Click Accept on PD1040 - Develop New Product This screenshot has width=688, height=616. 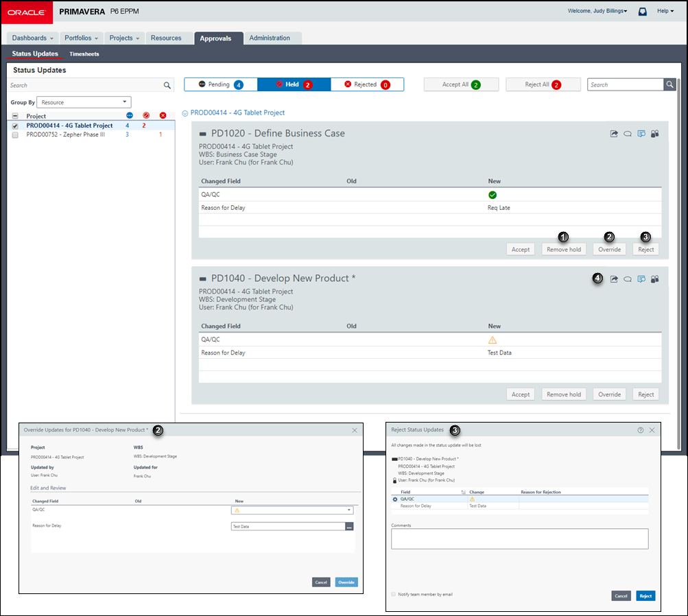pyautogui.click(x=521, y=394)
